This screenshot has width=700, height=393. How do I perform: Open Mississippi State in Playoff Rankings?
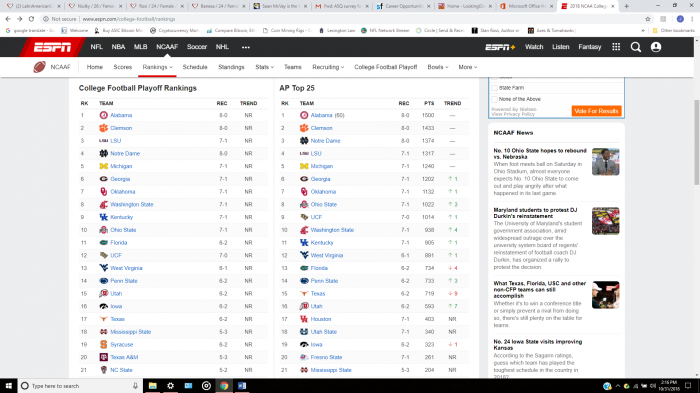[131, 332]
